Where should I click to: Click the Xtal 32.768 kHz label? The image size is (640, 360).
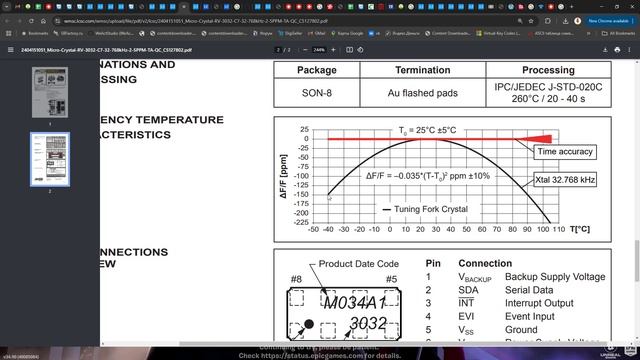[565, 180]
